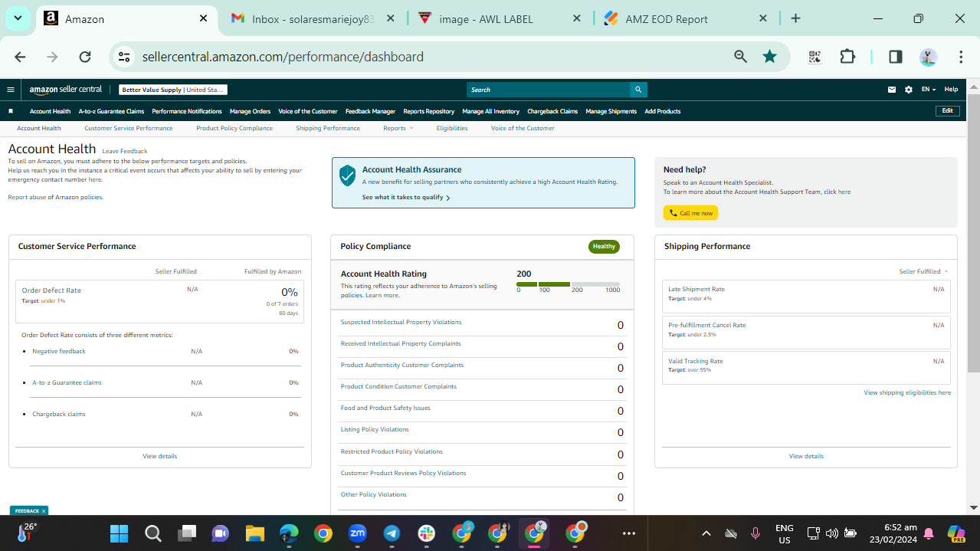Click the QR code extension icon
The width and height of the screenshot is (980, 551).
pos(814,57)
